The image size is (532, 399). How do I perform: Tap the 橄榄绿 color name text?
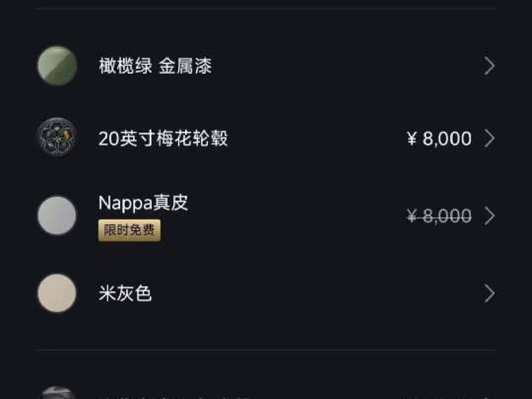coord(125,66)
